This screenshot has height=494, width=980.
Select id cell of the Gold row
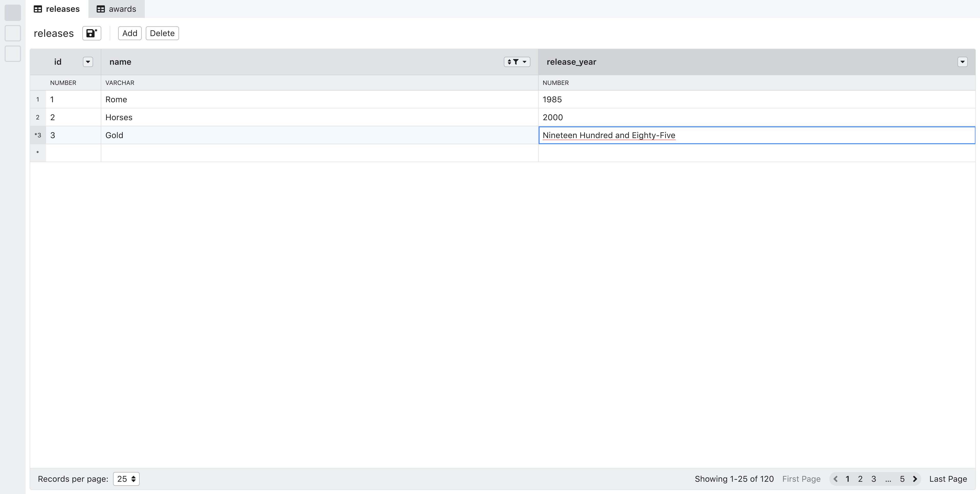pyautogui.click(x=73, y=135)
